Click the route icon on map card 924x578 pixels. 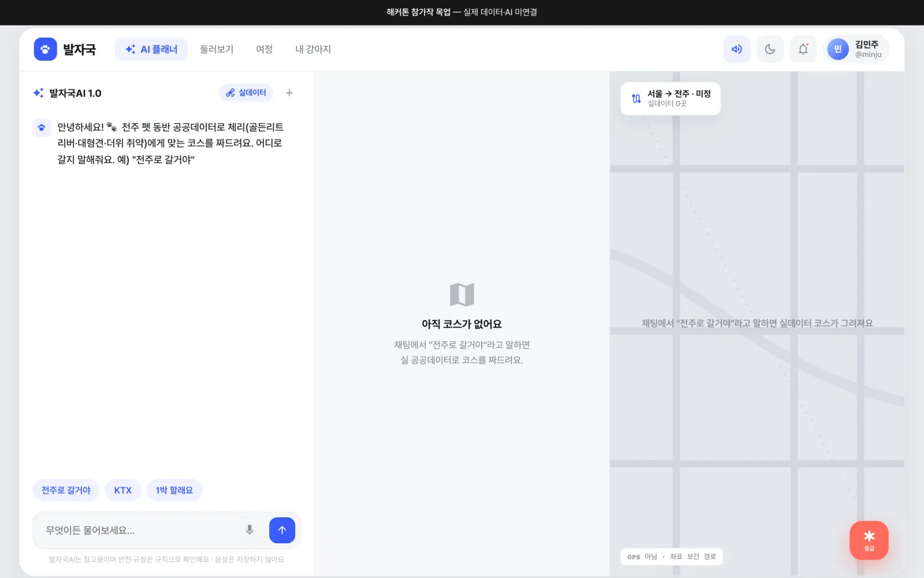636,99
